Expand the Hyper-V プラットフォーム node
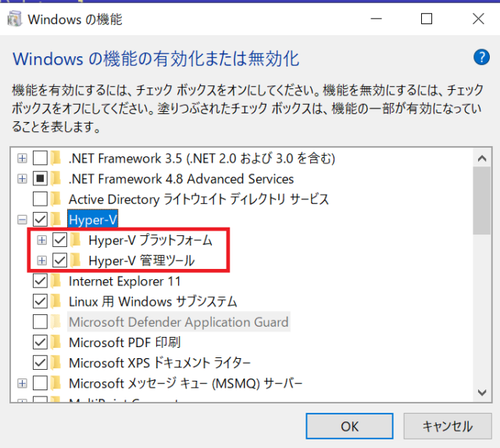Viewport: 500px width, 448px height. (x=42, y=240)
